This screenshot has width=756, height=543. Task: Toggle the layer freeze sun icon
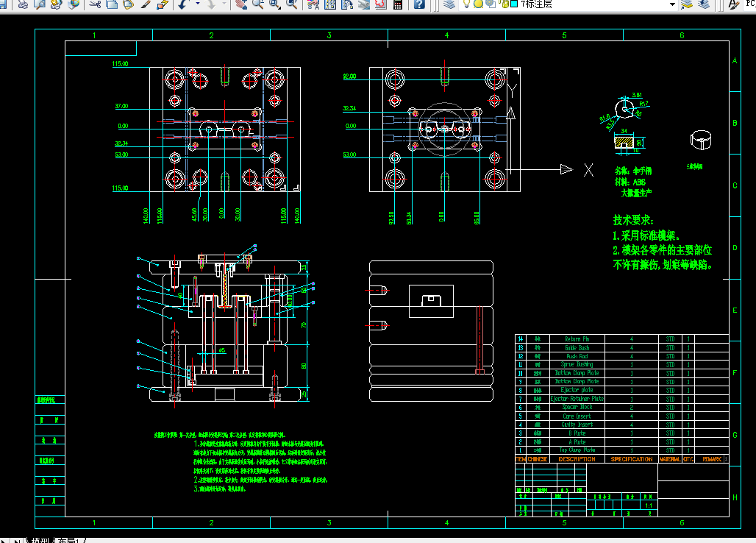point(478,4)
